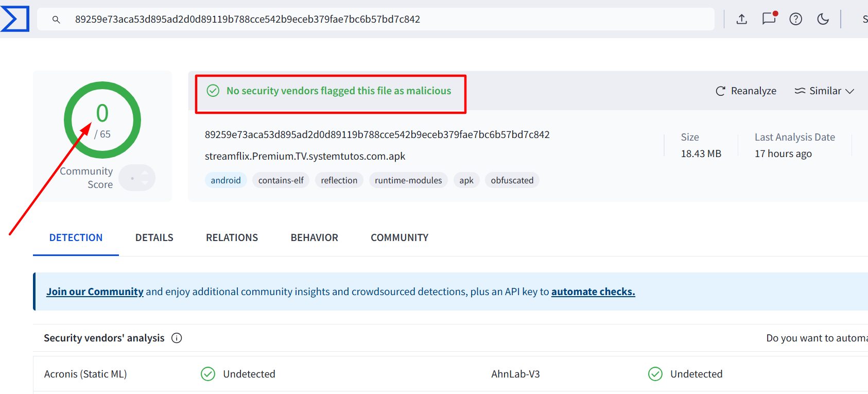Select the obfuscated tag
This screenshot has width=868, height=394.
click(512, 180)
